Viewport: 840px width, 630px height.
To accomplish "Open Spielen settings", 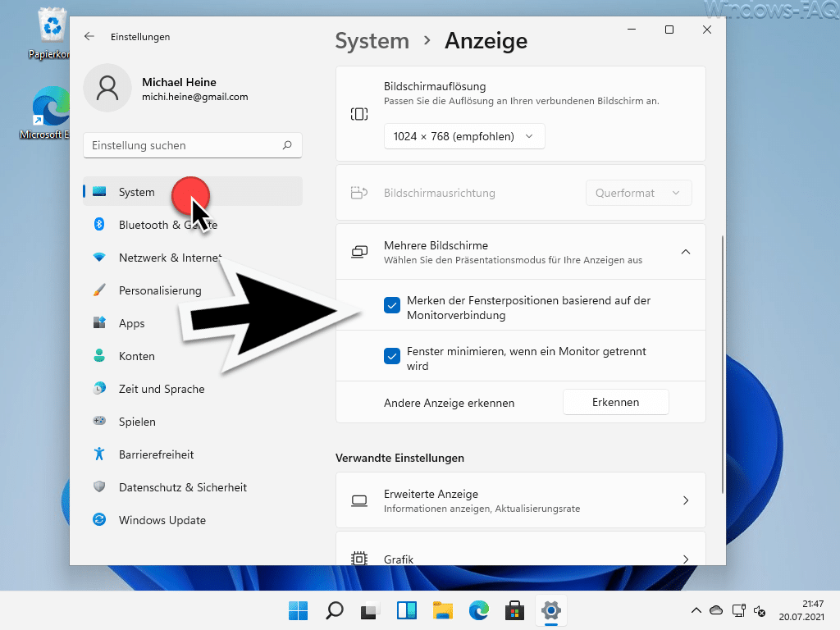I will pyautogui.click(x=193, y=421).
